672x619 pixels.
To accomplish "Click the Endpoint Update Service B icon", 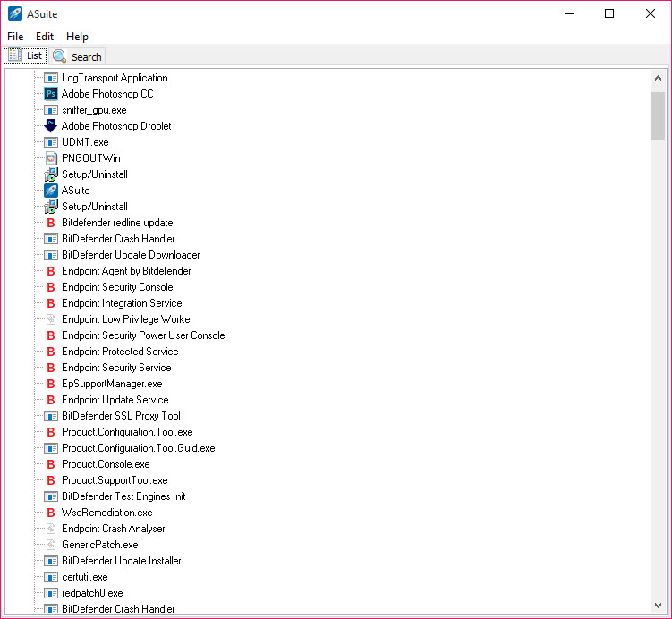I will [51, 400].
